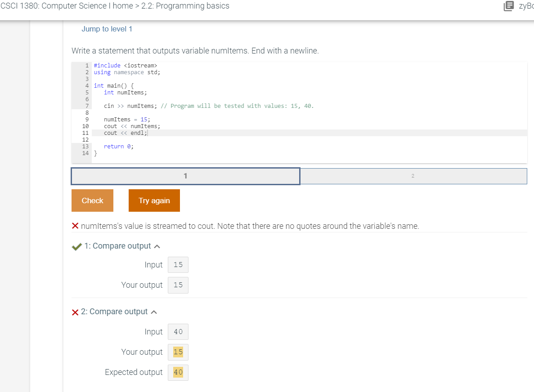Click red X next to 2: Compare output
This screenshot has width=534, height=392.
pyautogui.click(x=75, y=312)
